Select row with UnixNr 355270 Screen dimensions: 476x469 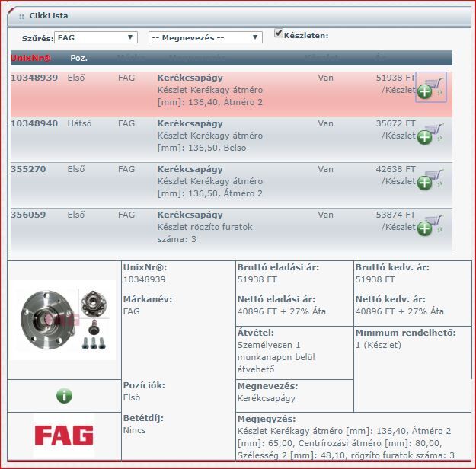click(x=232, y=185)
